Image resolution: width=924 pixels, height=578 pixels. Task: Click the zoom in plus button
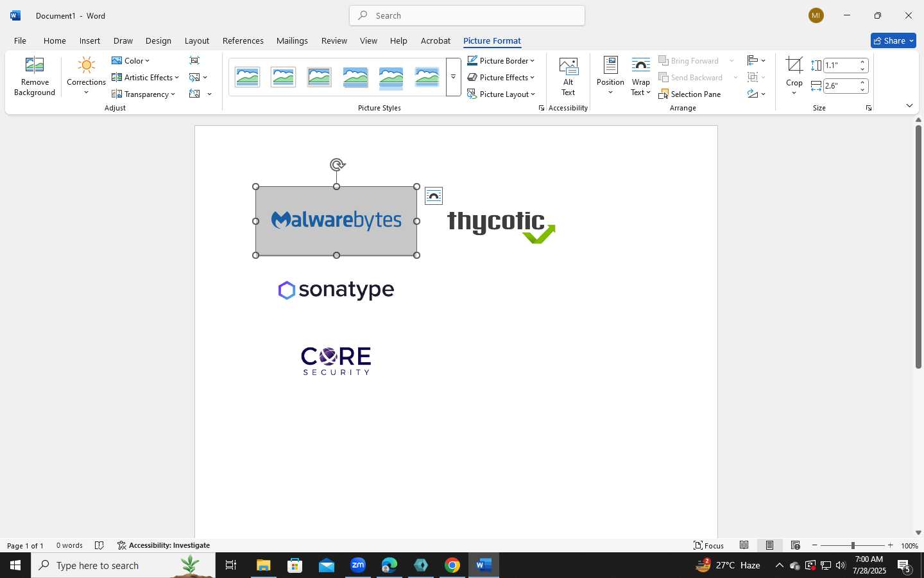890,545
